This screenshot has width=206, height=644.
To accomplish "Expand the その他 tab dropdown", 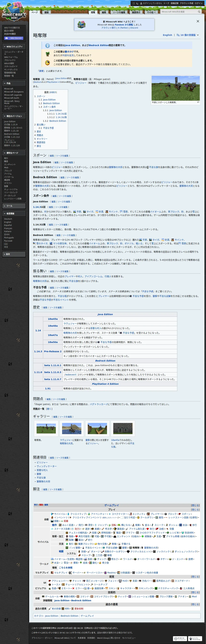I will tap(151, 12).
